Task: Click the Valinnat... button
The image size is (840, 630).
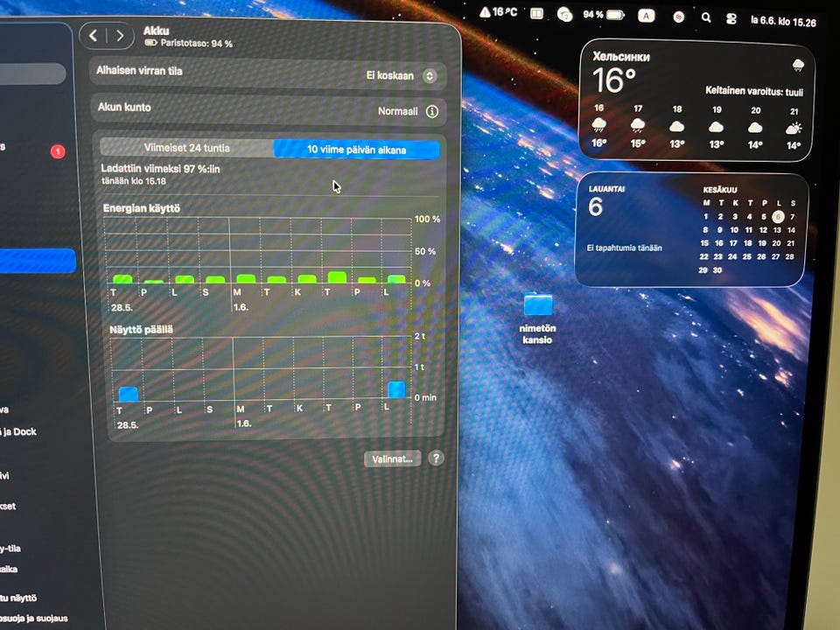Action: click(x=392, y=458)
